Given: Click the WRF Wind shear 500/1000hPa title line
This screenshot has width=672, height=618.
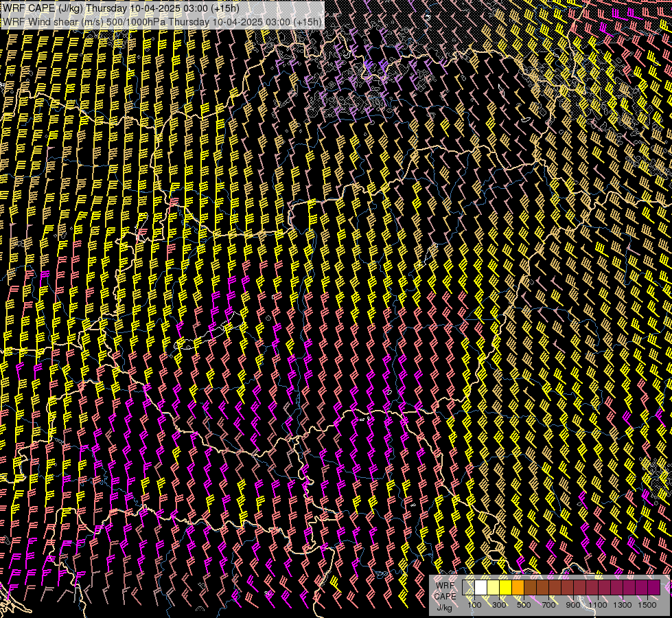Looking at the screenshot, I should pos(162,21).
